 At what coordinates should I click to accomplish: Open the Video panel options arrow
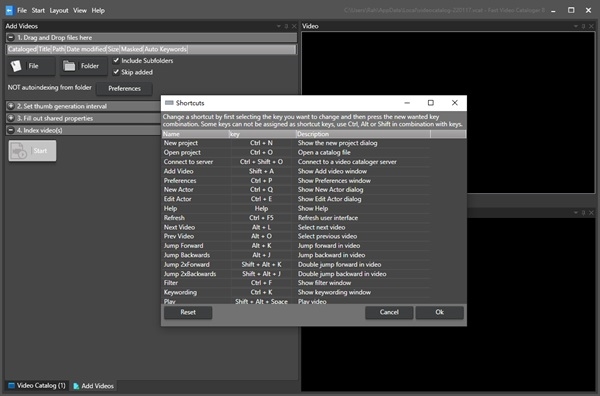tap(576, 26)
